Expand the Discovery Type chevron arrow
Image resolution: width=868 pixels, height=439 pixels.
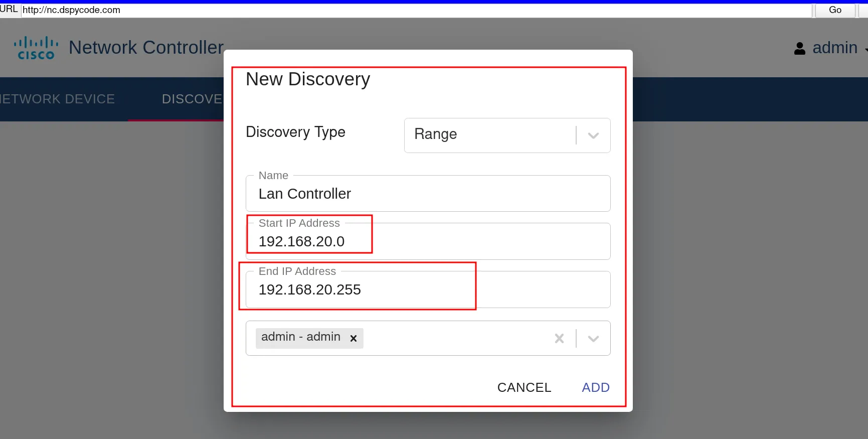[x=593, y=135]
